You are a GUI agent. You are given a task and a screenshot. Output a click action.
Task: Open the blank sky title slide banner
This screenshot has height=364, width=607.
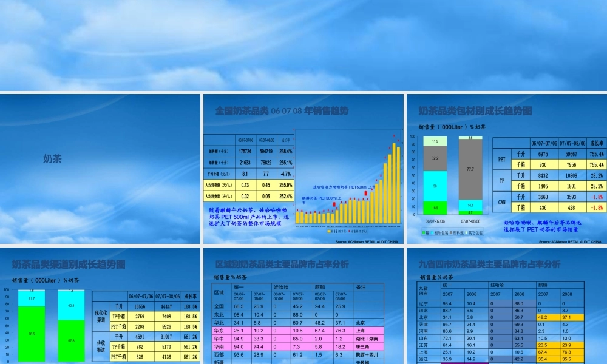pyautogui.click(x=303, y=45)
